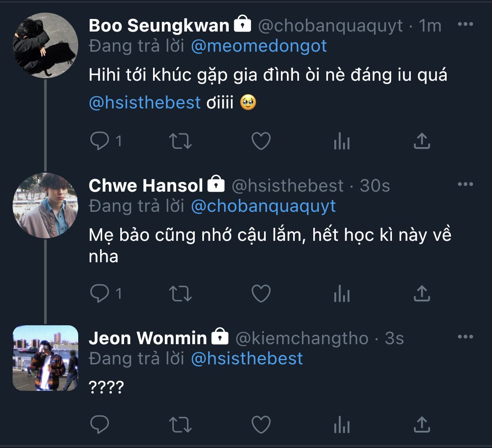The width and height of the screenshot is (492, 448).
Task: Share Chwe Hansol's tweet
Action: [422, 293]
